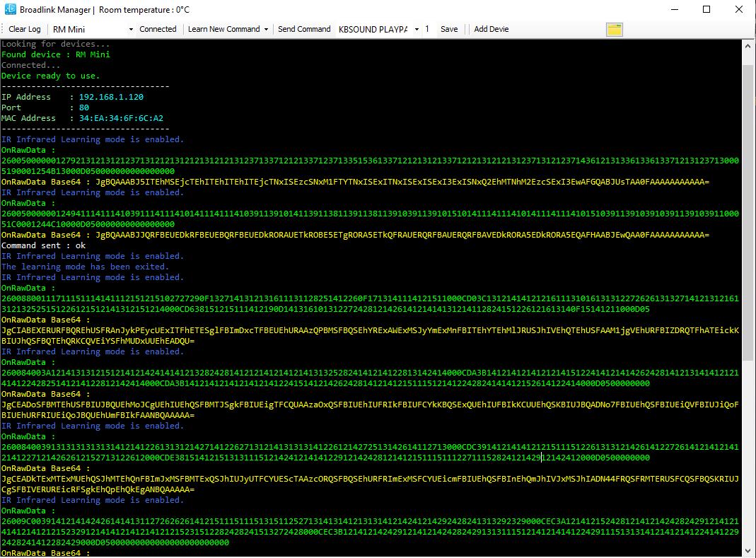This screenshot has width=756, height=558.
Task: Click the IP address 192.168.1.120 in log
Action: pyautogui.click(x=111, y=97)
